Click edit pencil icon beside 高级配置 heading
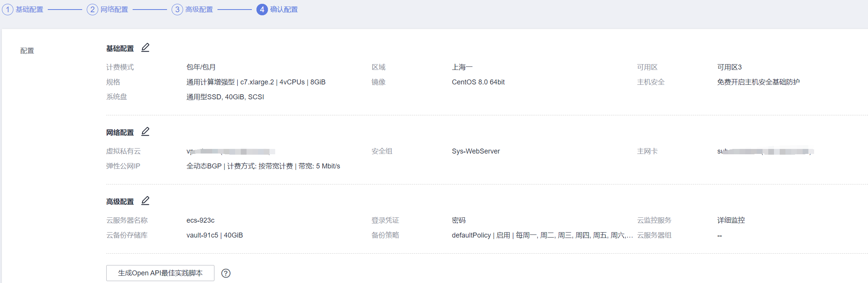Image resolution: width=868 pixels, height=283 pixels. 145,201
